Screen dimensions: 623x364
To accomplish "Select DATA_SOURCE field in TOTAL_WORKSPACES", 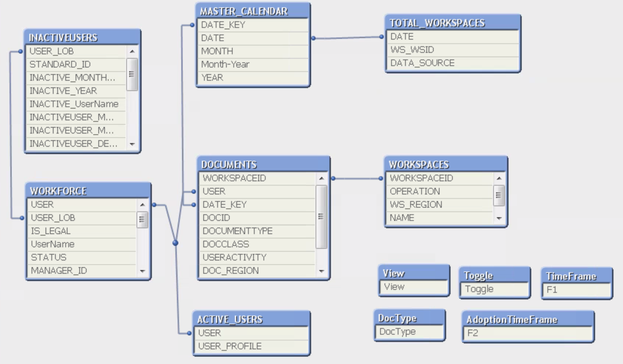I will (453, 63).
